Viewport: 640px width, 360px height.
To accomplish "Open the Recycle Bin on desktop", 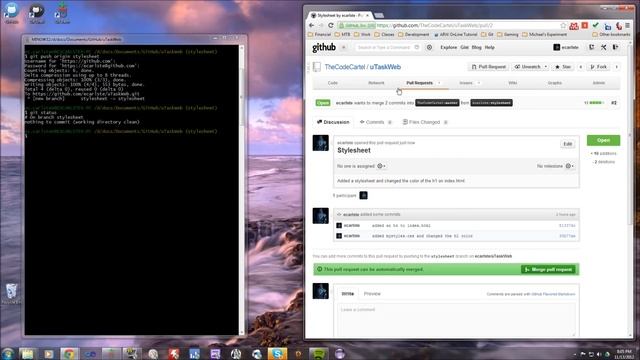I will (11, 293).
